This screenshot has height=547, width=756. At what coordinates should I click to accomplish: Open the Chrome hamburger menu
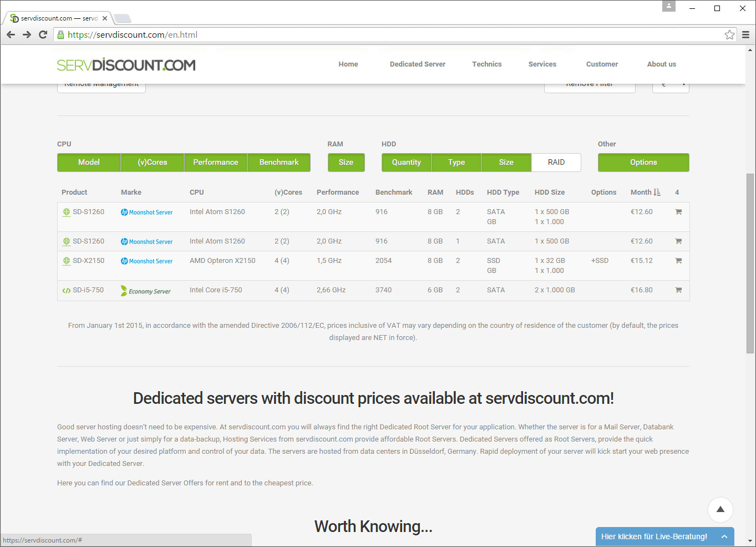click(x=745, y=35)
